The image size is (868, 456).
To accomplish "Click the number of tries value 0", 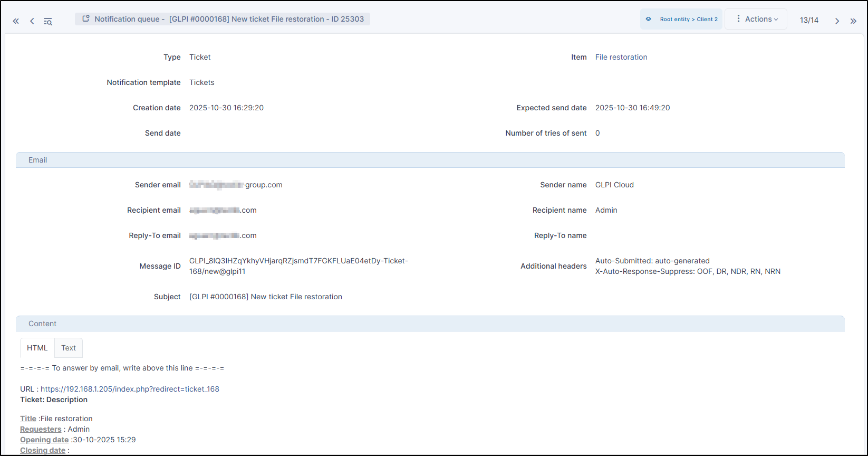I will pyautogui.click(x=597, y=133).
